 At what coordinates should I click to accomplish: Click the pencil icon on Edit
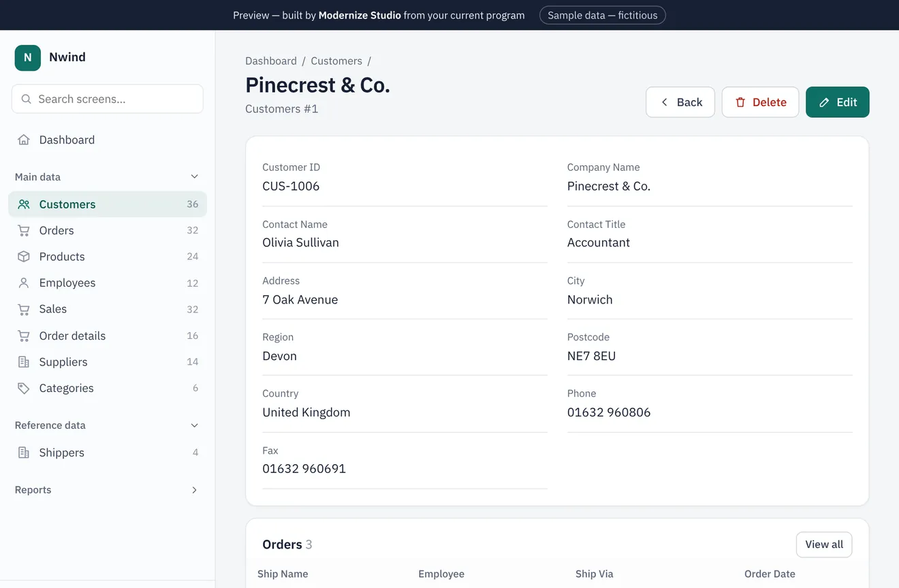(824, 102)
